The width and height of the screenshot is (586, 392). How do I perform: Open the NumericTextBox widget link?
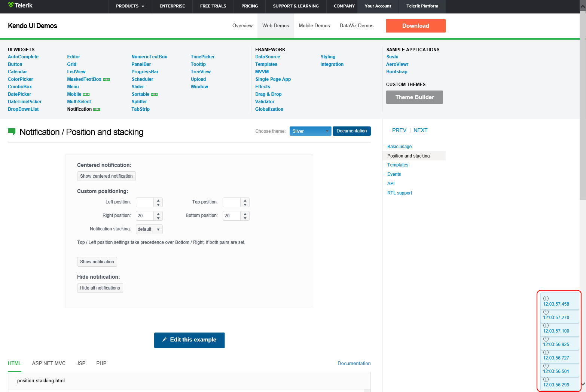[149, 57]
